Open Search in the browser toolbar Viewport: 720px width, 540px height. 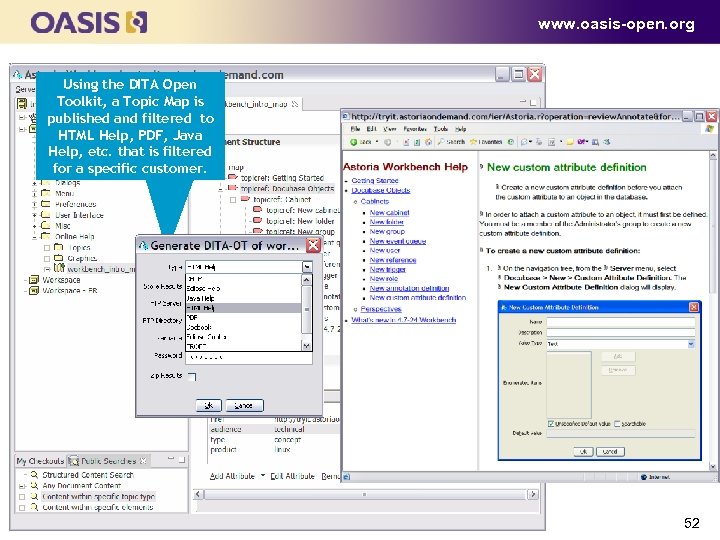tap(451, 142)
